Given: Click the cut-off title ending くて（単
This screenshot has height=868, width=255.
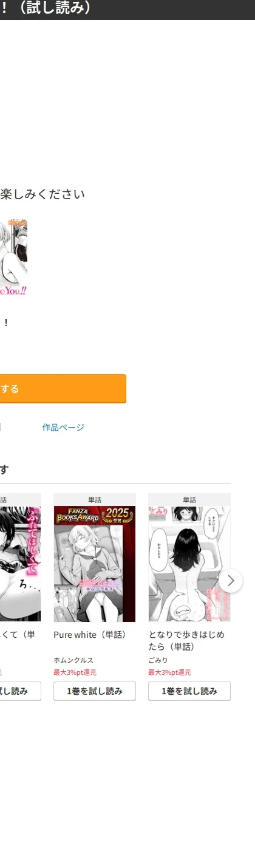Looking at the screenshot, I should click(x=18, y=635).
